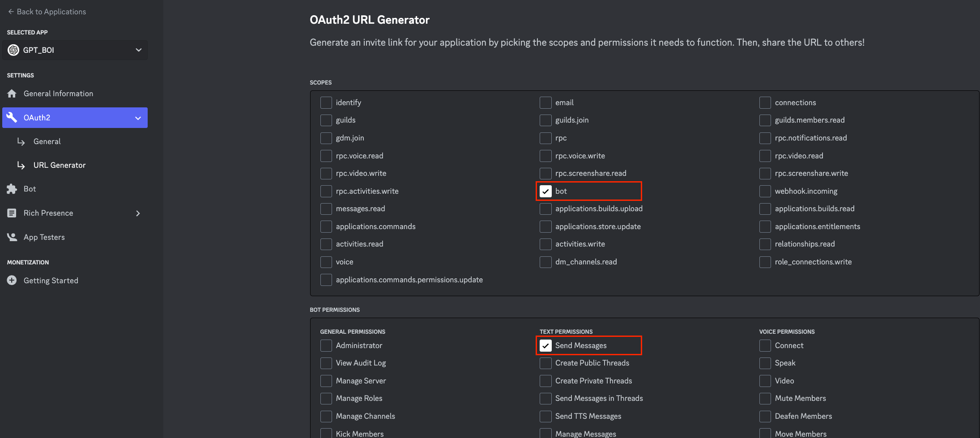Open the URL Generator sub-page
The image size is (980, 438).
(x=60, y=165)
